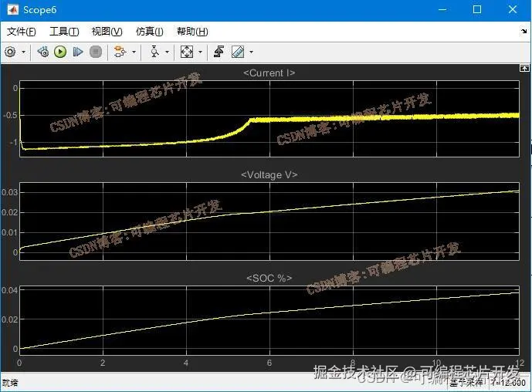Screen dimensions: 532x392
Task: Click the Stop simulation icon
Action: click(96, 52)
